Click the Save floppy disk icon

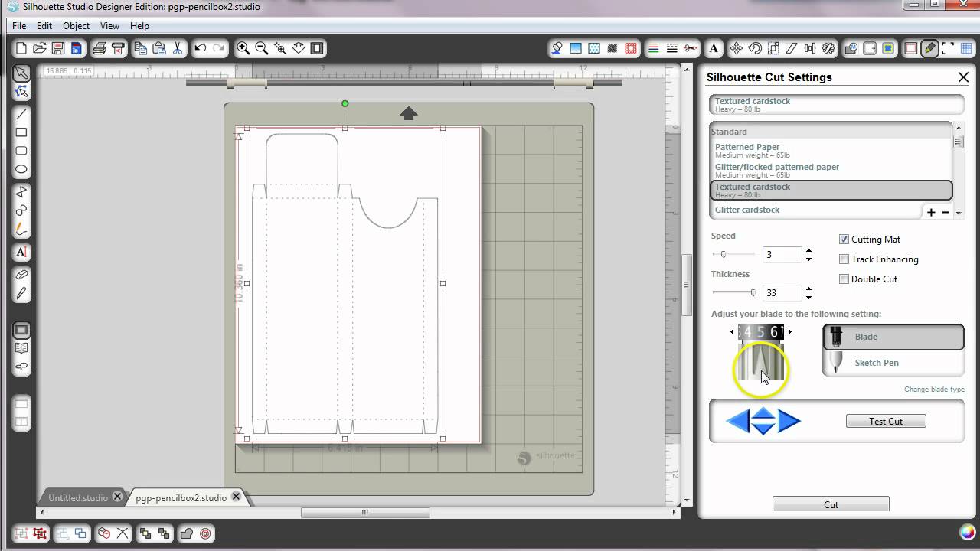[58, 48]
